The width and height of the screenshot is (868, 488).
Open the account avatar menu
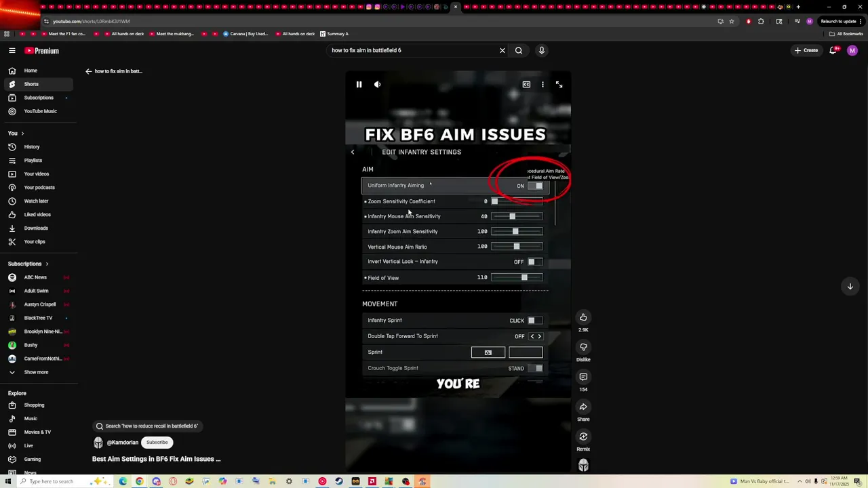pos(852,50)
